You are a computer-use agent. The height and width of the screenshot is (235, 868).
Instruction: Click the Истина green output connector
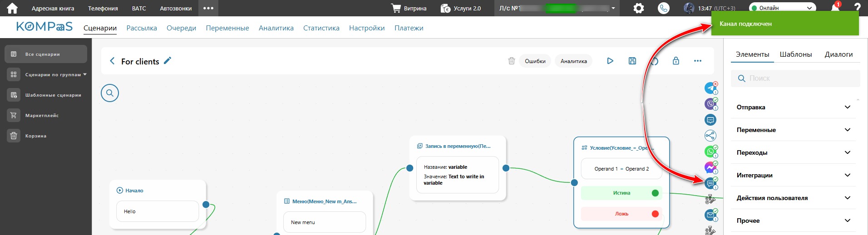coord(655,193)
